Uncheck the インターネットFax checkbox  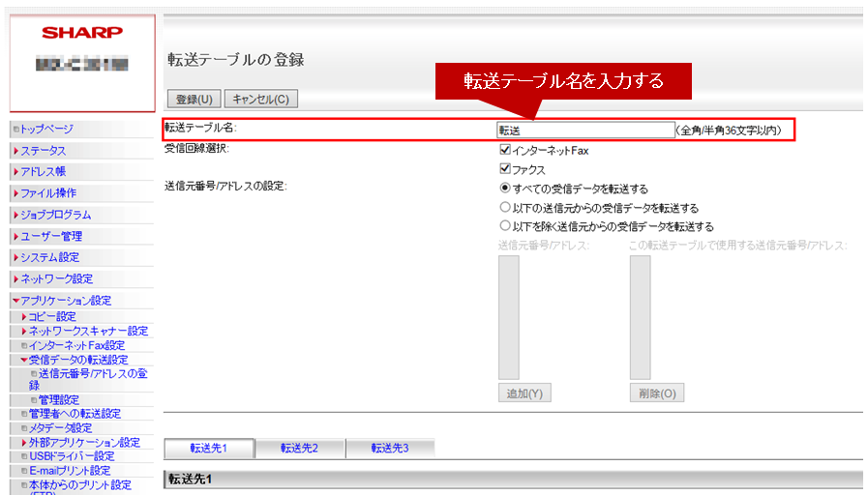click(x=505, y=151)
